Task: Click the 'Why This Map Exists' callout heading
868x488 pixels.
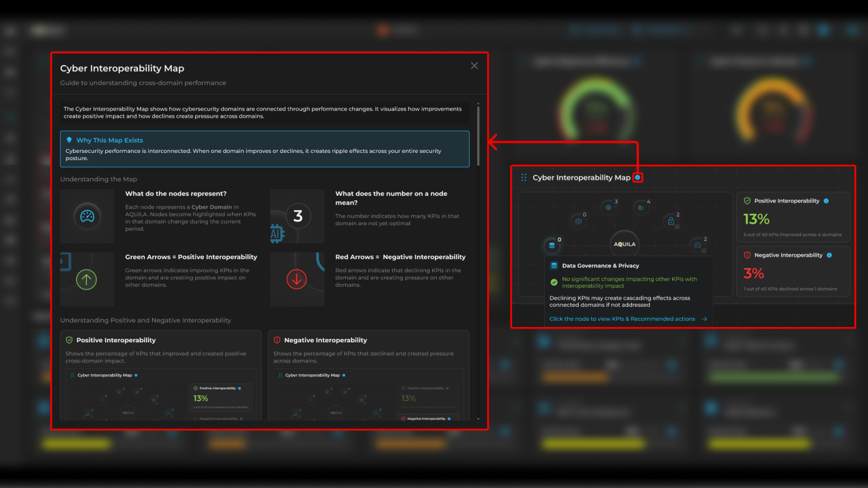Action: point(110,140)
